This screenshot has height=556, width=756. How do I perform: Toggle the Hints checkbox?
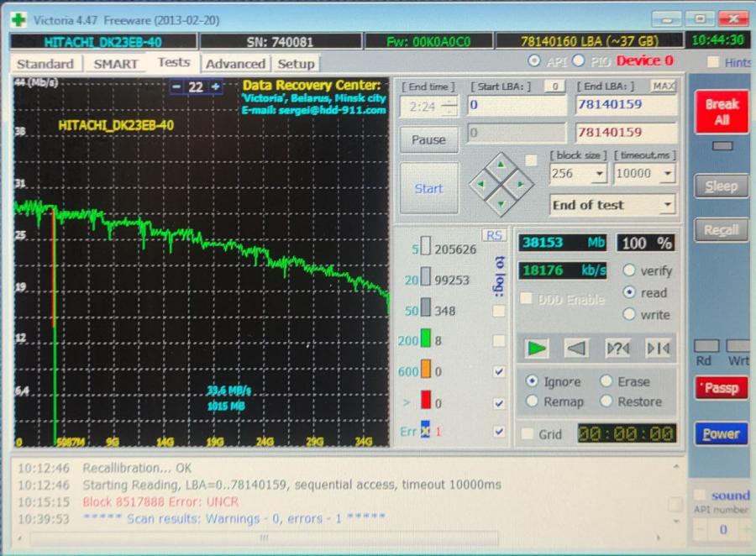coord(712,62)
